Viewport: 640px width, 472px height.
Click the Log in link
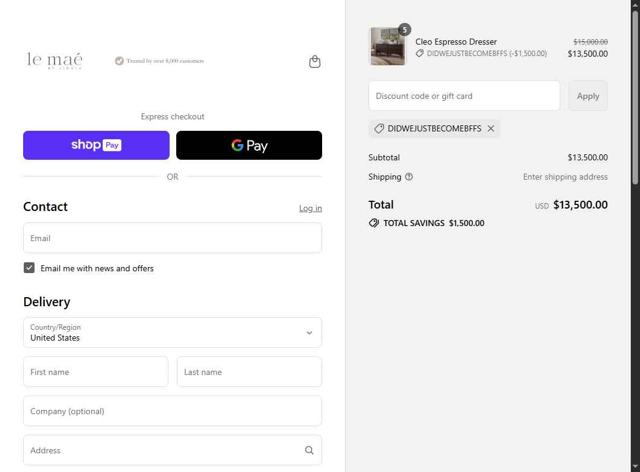(310, 209)
